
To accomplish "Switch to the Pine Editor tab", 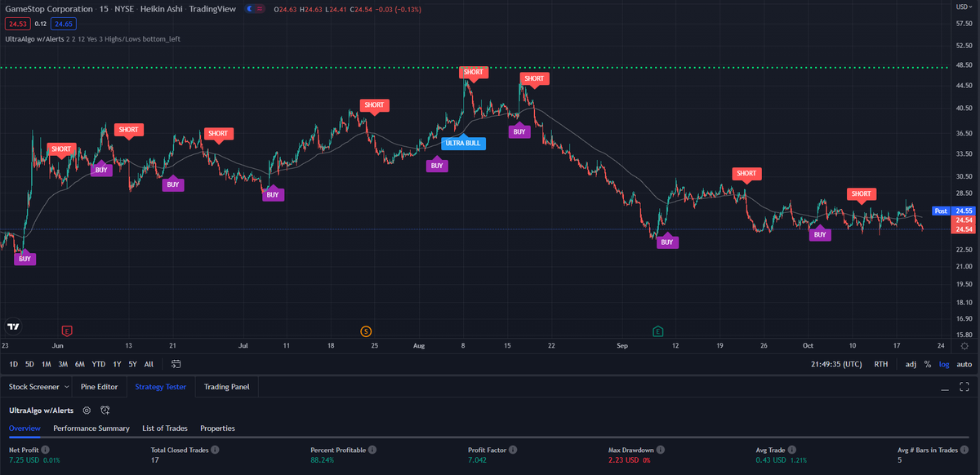I will pyautogui.click(x=99, y=386).
